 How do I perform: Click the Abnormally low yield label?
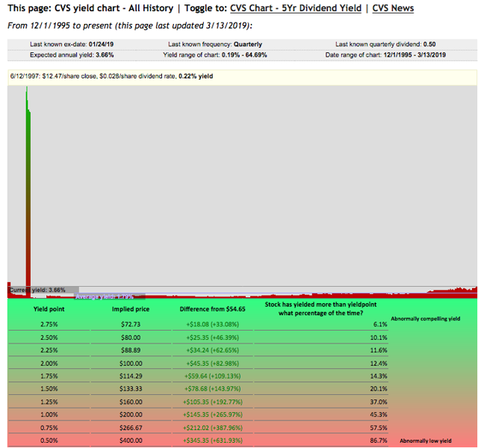(426, 441)
